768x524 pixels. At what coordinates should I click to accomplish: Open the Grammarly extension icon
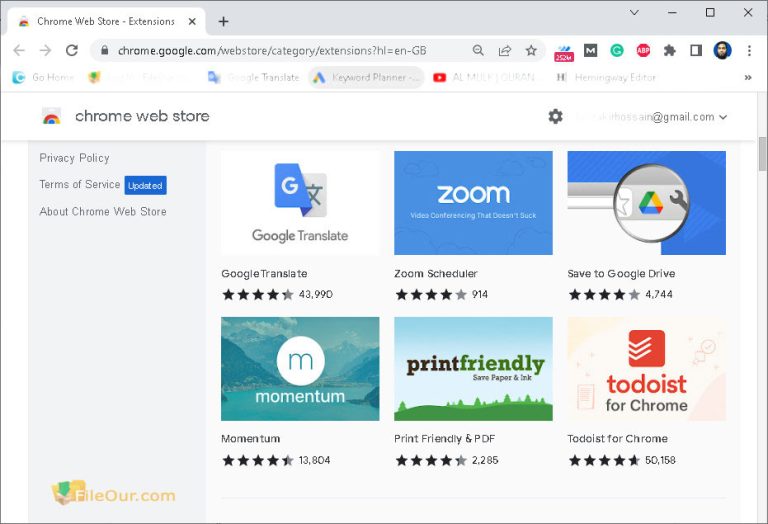pos(617,50)
